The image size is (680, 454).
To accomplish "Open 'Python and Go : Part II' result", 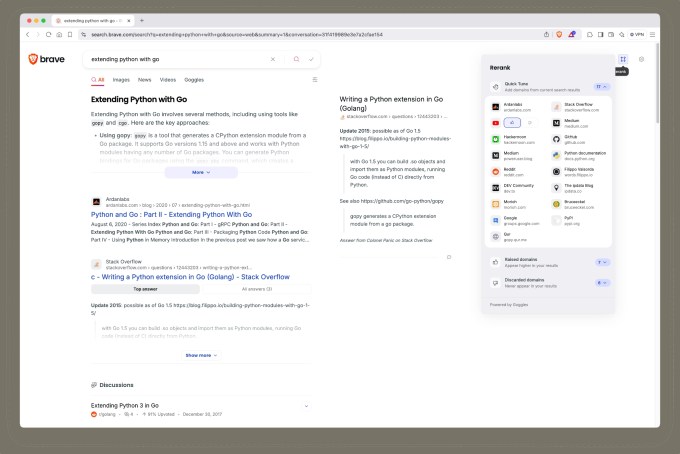I will click(171, 214).
